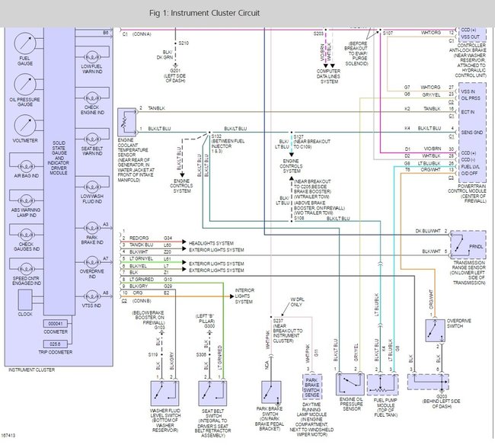The image size is (495, 448).
Task: Click the engine coolant temperature sensor symbol
Action: coord(127,122)
